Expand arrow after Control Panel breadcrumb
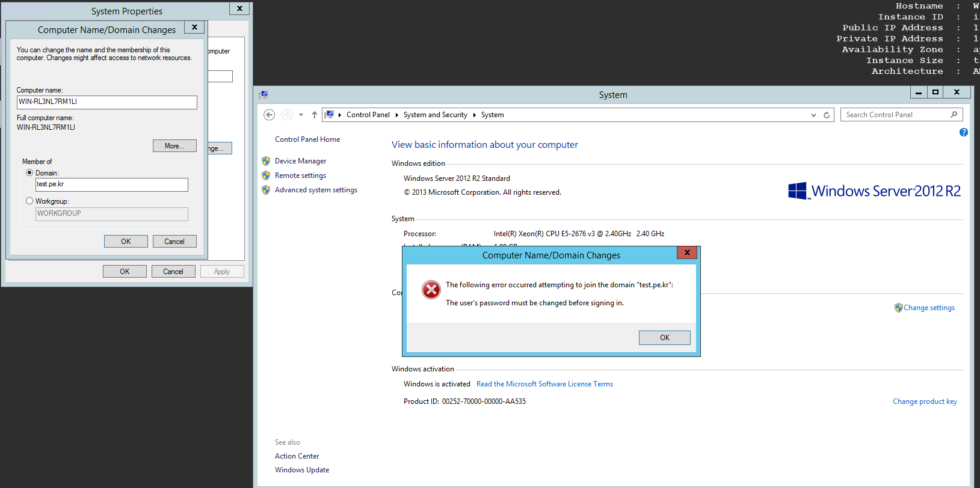The height and width of the screenshot is (488, 980). [x=396, y=115]
